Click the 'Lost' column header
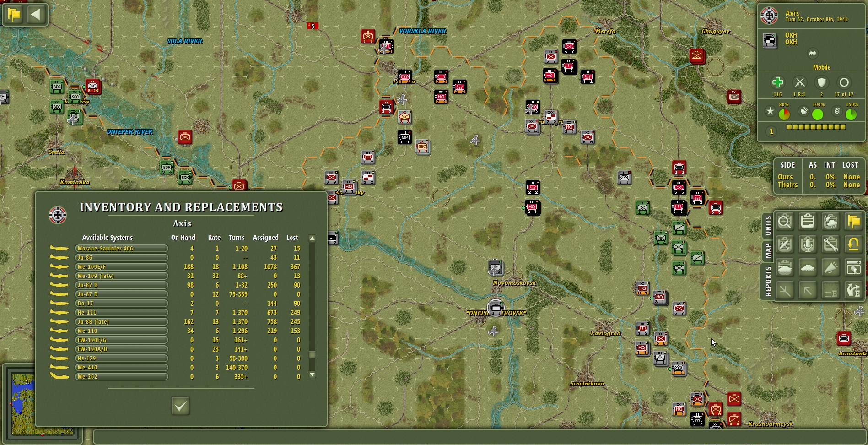 coord(292,238)
